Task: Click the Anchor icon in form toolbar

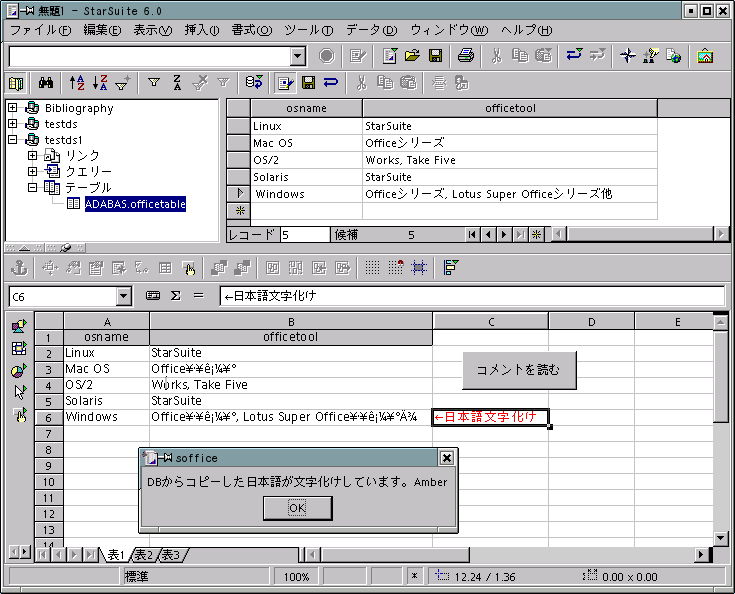Action: point(19,268)
